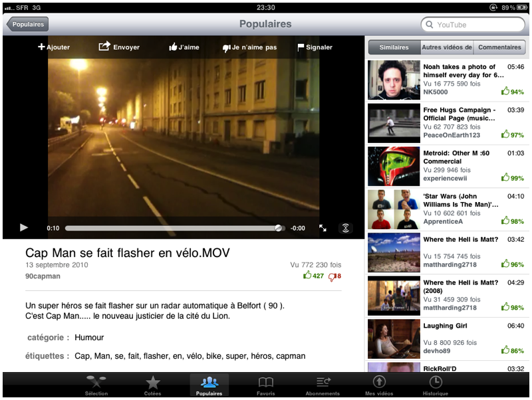
Task: Open the Metroid: Other M thumbnail
Action: click(x=394, y=166)
